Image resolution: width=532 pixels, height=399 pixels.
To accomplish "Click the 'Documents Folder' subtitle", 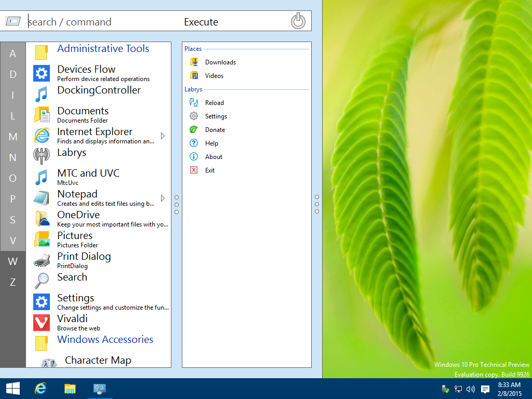I will pos(82,121).
